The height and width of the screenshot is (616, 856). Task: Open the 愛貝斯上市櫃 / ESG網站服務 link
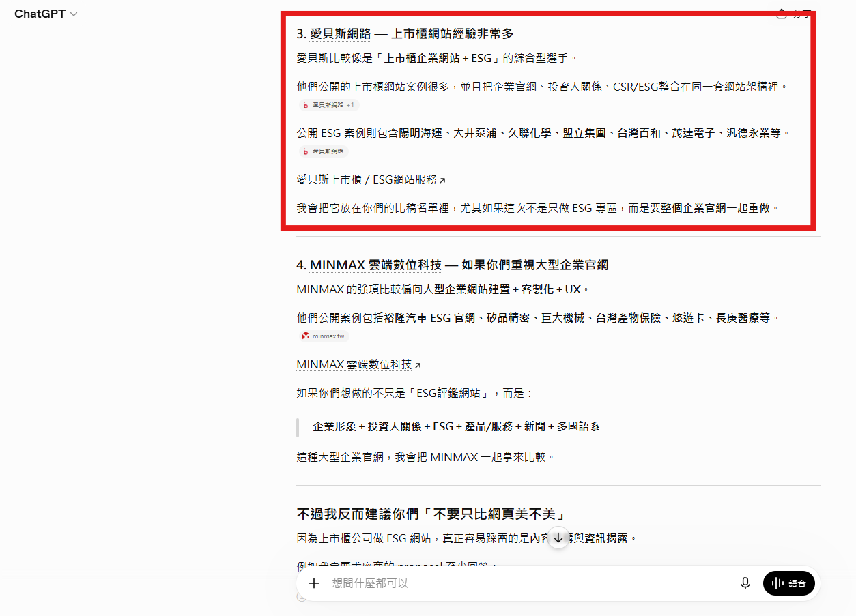tap(371, 179)
